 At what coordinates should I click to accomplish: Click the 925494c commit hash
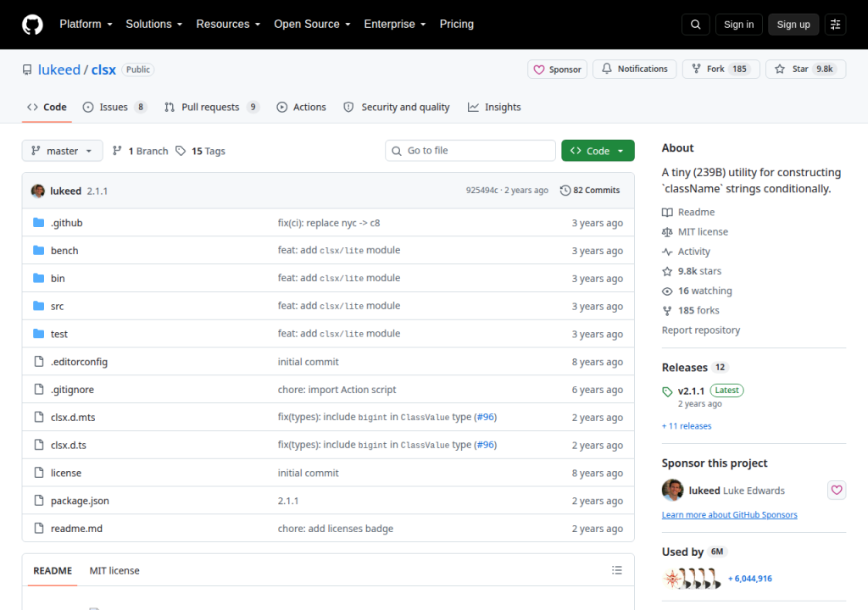click(481, 191)
